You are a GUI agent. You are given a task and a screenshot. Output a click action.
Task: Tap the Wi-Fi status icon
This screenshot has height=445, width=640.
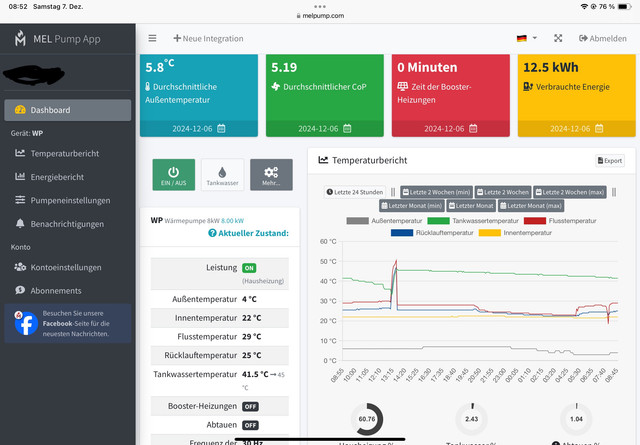[584, 7]
